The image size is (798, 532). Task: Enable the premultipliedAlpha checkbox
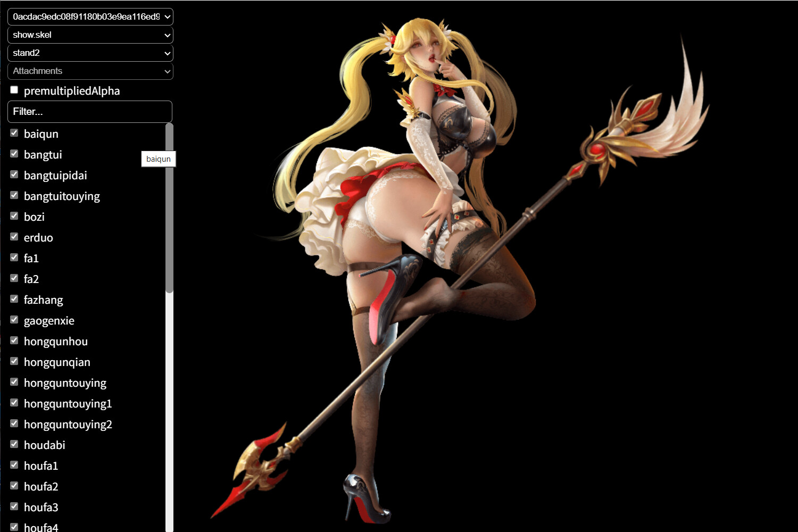coord(14,90)
